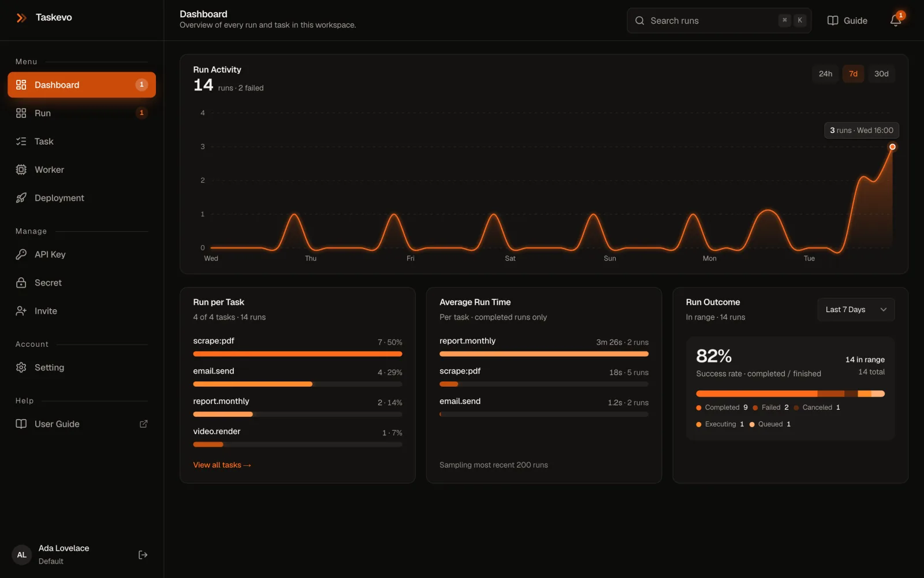Open the Setting page
Viewport: 924px width, 578px height.
coord(81,368)
